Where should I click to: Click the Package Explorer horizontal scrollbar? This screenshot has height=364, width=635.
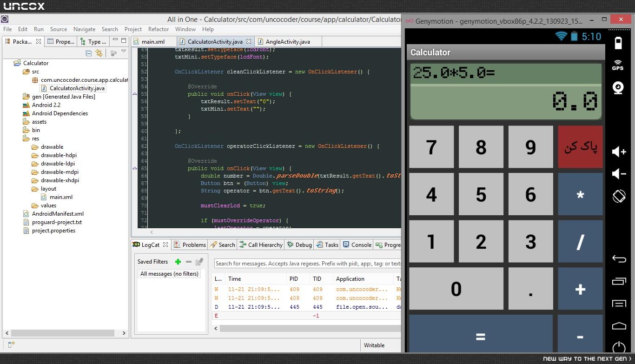click(x=62, y=333)
